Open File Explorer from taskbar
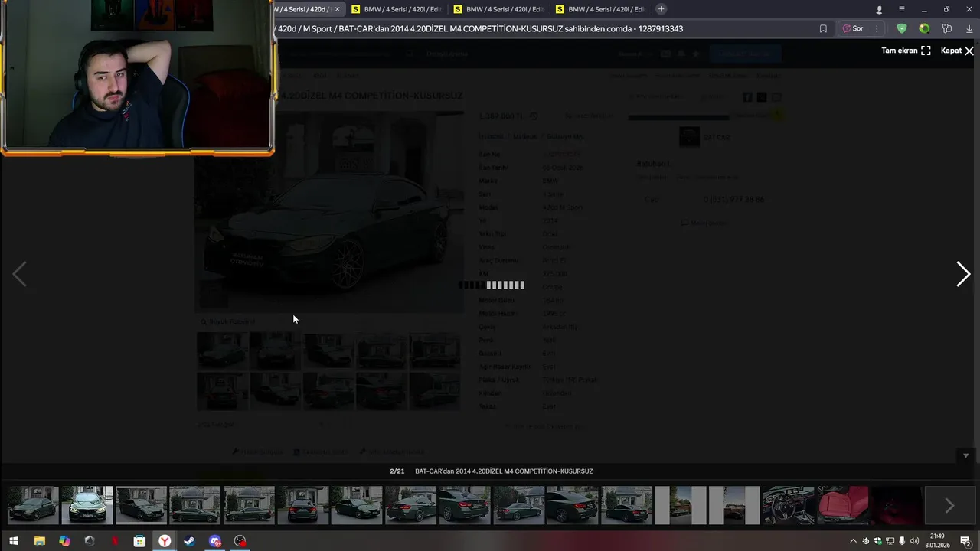 click(39, 541)
